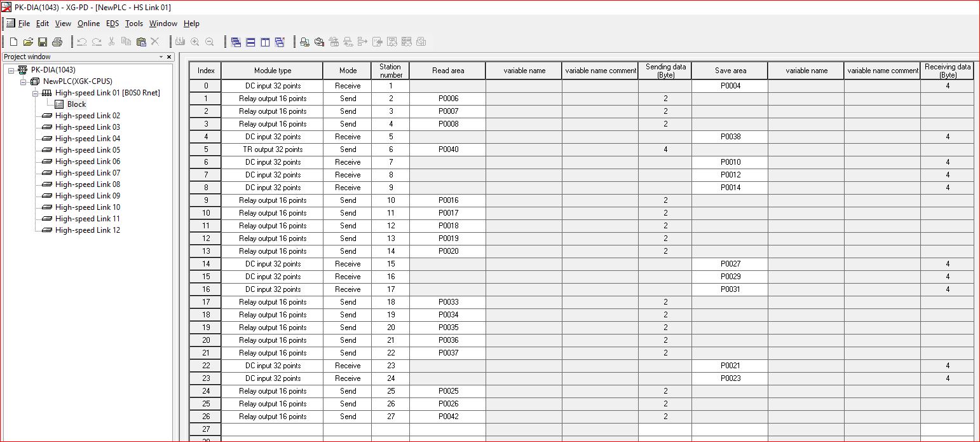This screenshot has height=442, width=980.
Task: Select the Block icon under High-speed Link 01
Action: tap(59, 104)
